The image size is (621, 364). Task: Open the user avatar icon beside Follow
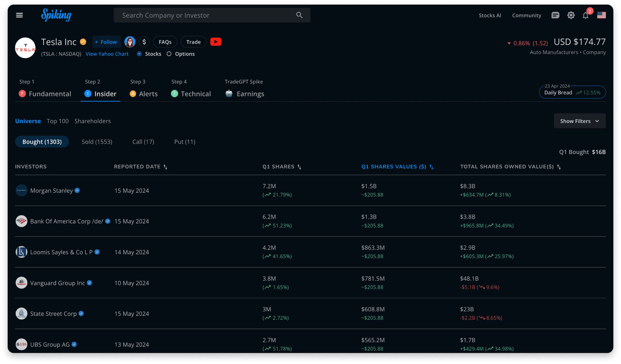(x=130, y=42)
